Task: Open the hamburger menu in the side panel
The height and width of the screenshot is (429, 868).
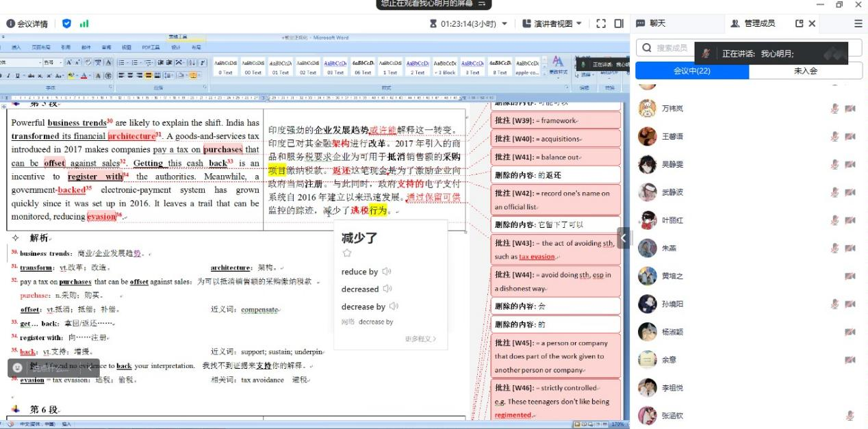Action: [858, 23]
